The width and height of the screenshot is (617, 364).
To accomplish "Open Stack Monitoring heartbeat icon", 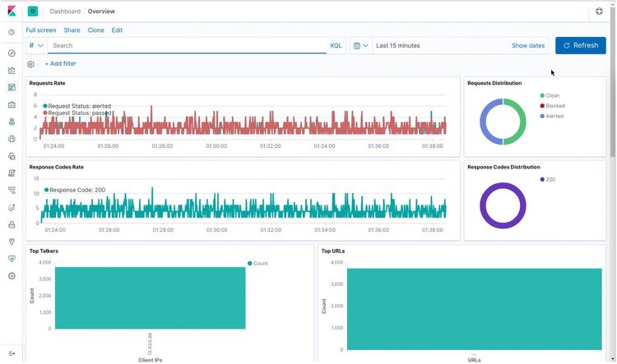I will pos(12,259).
